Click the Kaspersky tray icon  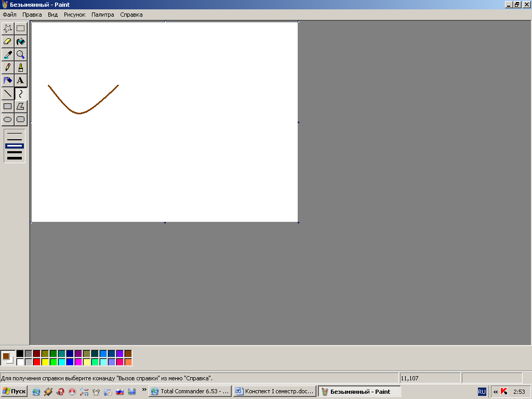504,392
